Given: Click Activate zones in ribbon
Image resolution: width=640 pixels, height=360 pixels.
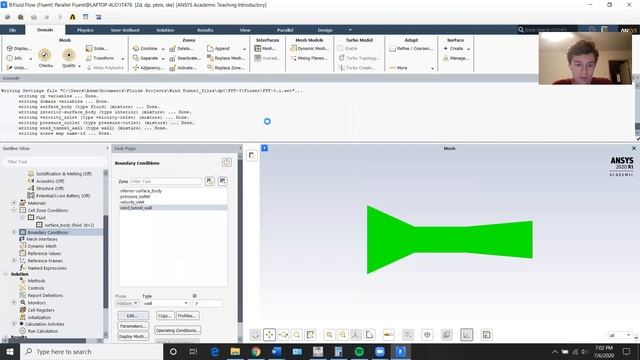Looking at the screenshot, I should pyautogui.click(x=183, y=68).
